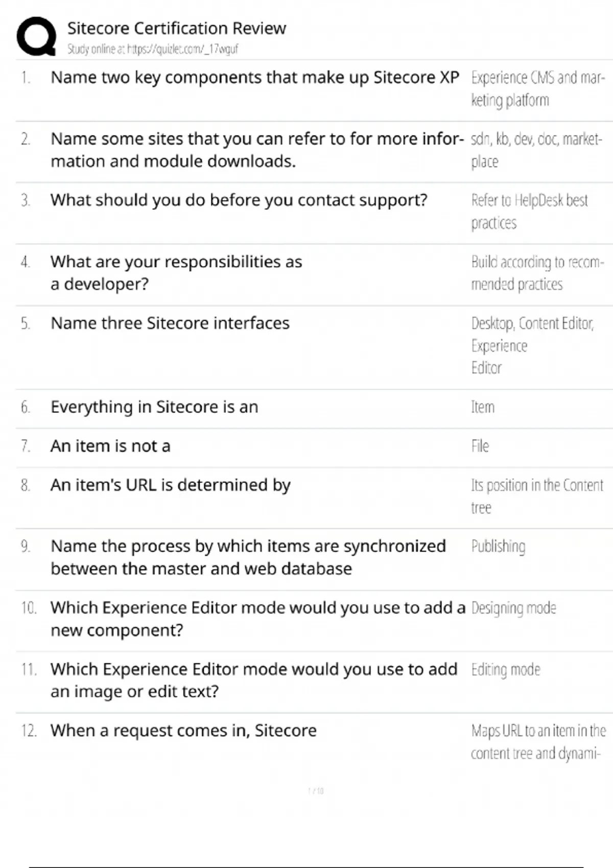Select the question about contacting support

(x=239, y=200)
